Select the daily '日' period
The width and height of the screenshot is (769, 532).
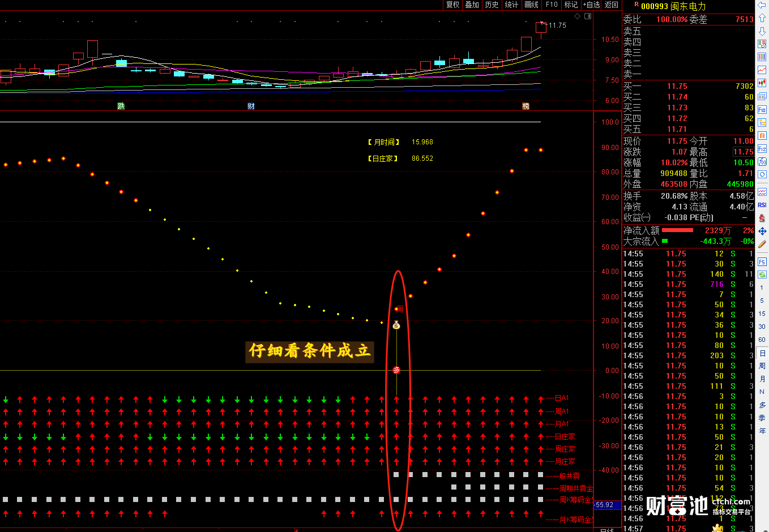[x=762, y=353]
